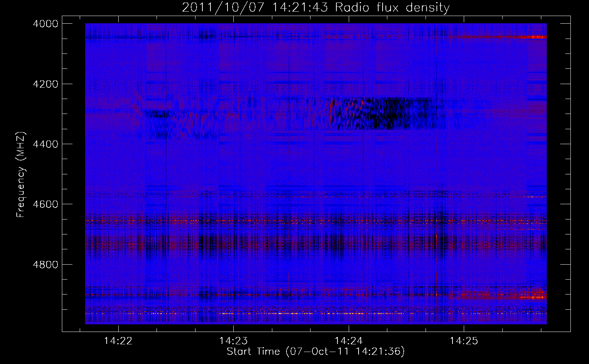Click the bright yellow interference line near 4960 MHz
Image resolution: width=589 pixels, height=364 pixels.
click(316, 313)
